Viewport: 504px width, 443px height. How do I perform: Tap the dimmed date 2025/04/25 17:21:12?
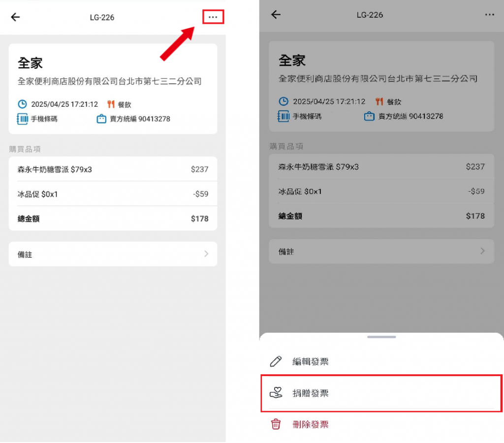329,102
